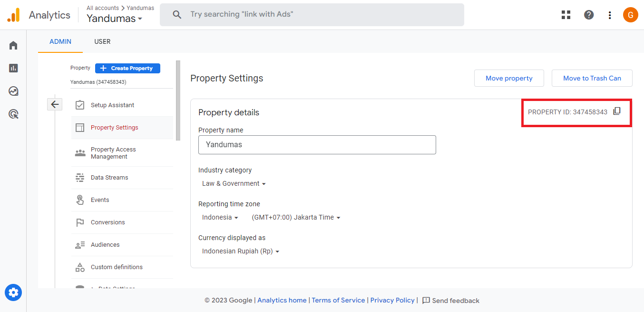
Task: Open the Indonesia country dropdown
Action: 220,217
